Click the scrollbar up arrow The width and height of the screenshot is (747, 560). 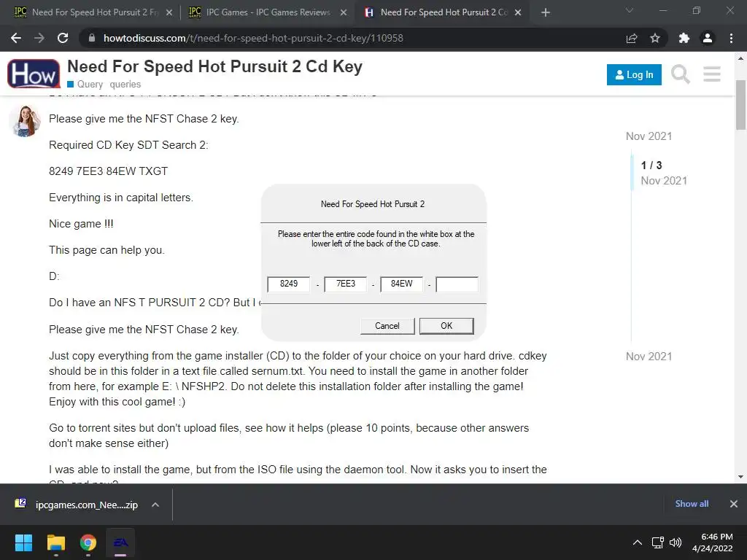pyautogui.click(x=741, y=59)
